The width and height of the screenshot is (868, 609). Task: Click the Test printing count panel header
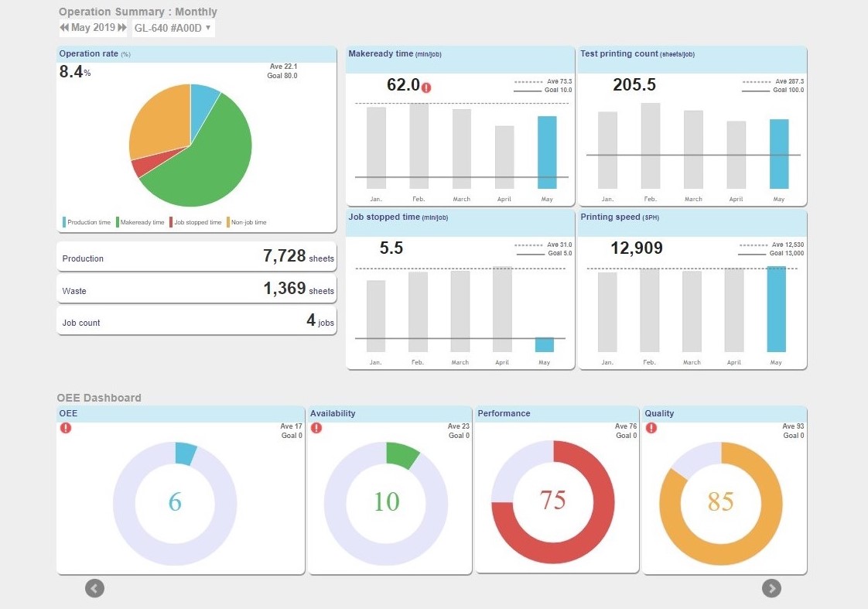(692, 60)
